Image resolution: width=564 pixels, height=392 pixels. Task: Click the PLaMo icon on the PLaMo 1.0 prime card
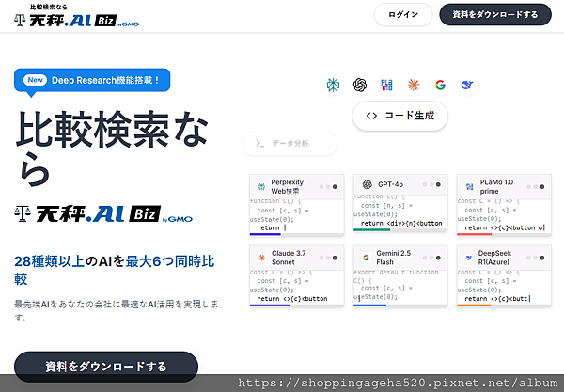click(469, 187)
